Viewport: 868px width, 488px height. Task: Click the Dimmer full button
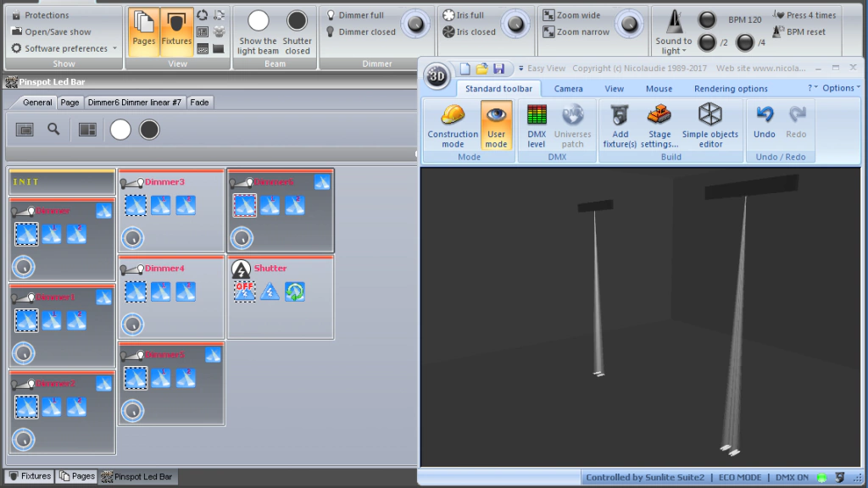[360, 15]
